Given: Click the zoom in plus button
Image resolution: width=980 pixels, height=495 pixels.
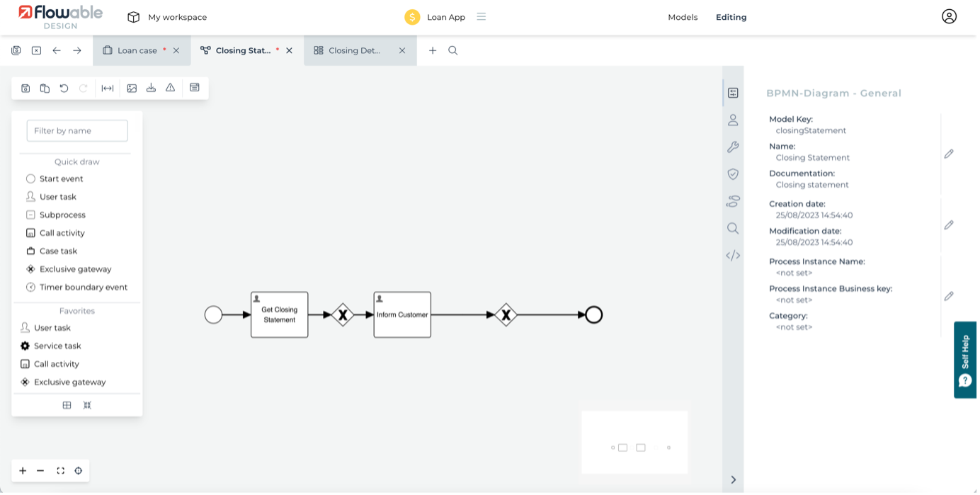Looking at the screenshot, I should (23, 471).
